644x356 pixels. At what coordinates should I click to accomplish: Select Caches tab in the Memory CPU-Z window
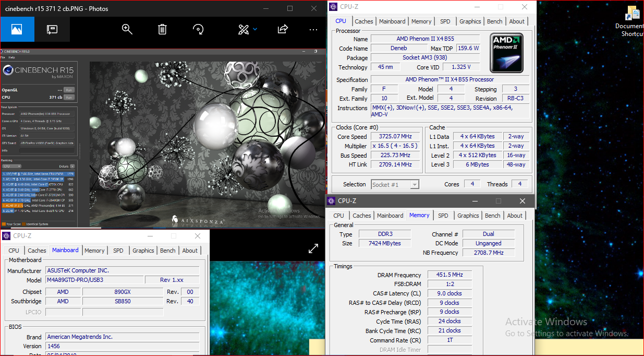pos(362,216)
